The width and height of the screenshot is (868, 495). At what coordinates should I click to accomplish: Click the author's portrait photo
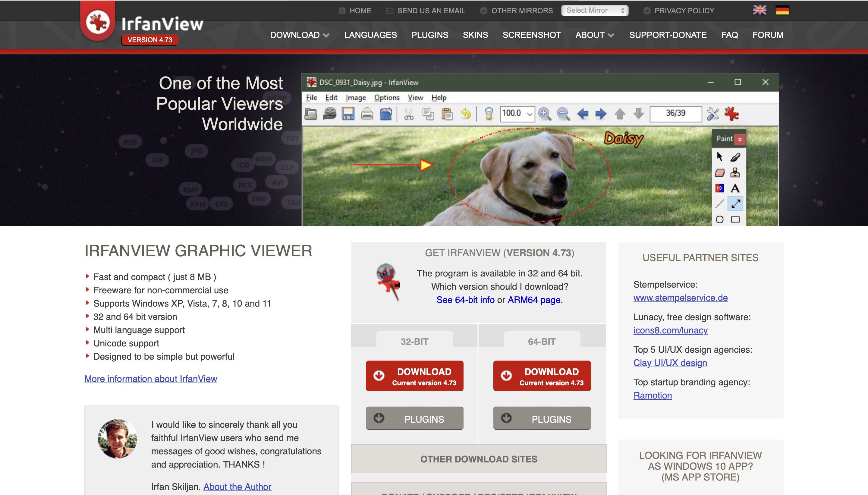[118, 439]
